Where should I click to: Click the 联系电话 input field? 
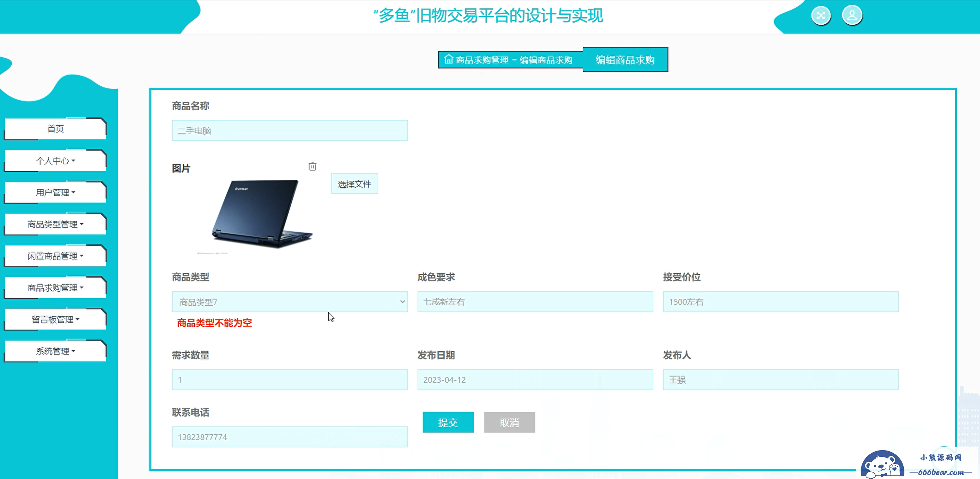click(290, 437)
